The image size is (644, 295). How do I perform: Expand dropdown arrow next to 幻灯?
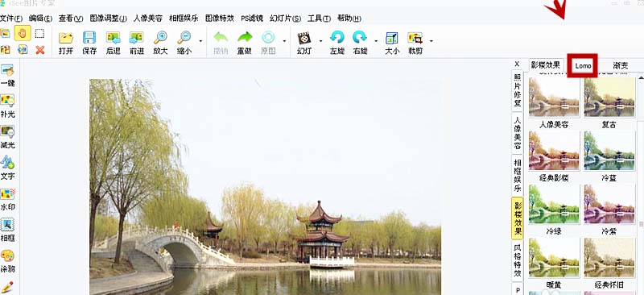tap(320, 41)
